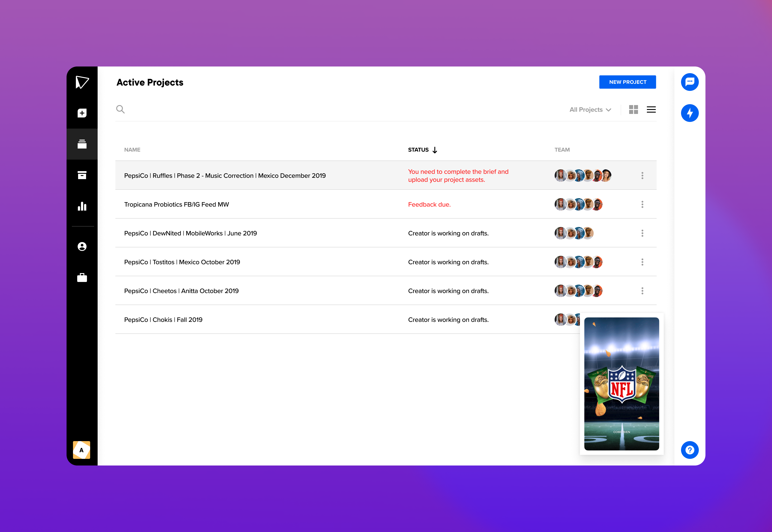Screen dimensions: 772x532
Task: Click the 'complete the brief' status message
Action: click(x=458, y=176)
